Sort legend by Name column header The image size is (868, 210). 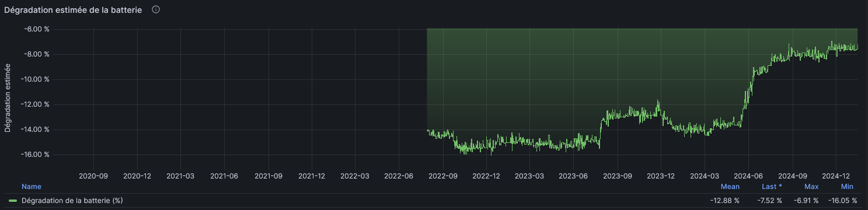[x=32, y=187]
